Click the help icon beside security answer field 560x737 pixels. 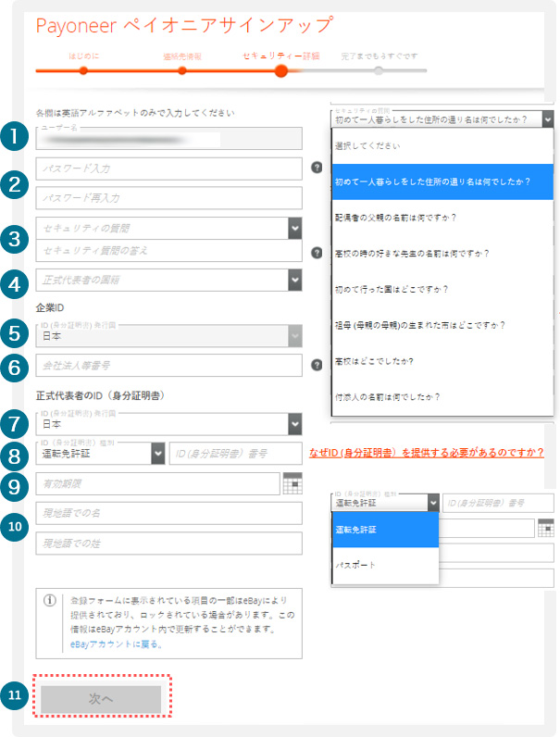click(x=317, y=250)
